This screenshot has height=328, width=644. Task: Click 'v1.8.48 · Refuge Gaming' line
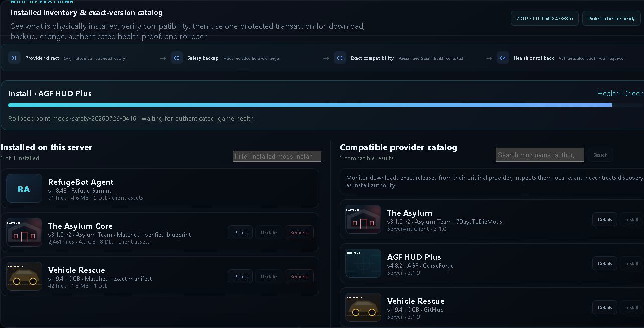[80, 191]
